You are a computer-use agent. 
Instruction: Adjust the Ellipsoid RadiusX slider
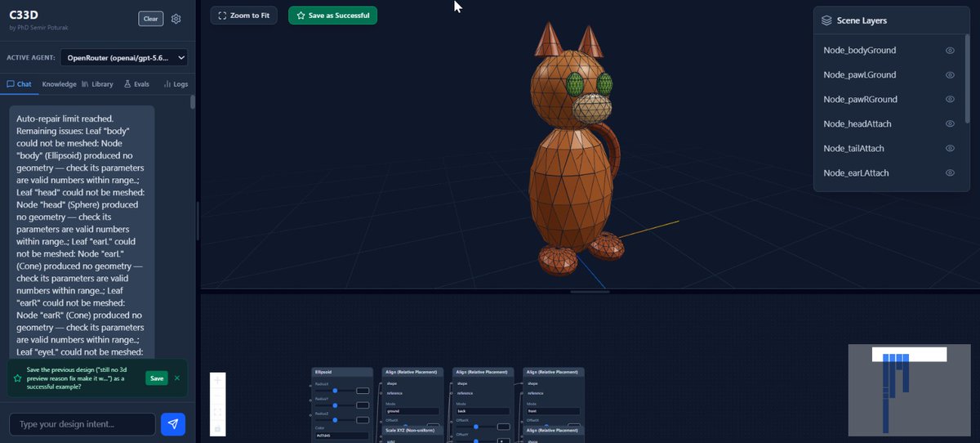(335, 391)
